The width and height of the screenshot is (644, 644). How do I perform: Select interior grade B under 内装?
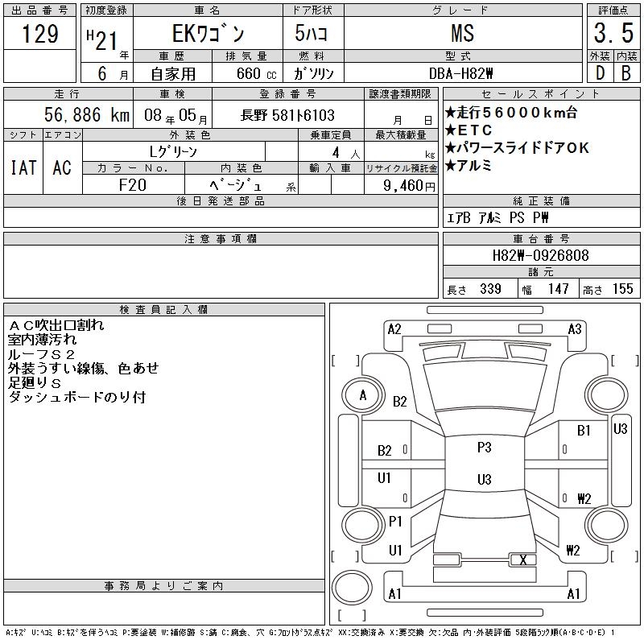point(626,73)
